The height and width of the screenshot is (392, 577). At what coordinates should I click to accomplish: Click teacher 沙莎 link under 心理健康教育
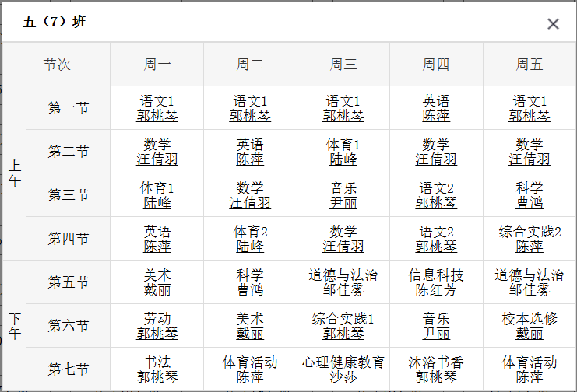[343, 377]
